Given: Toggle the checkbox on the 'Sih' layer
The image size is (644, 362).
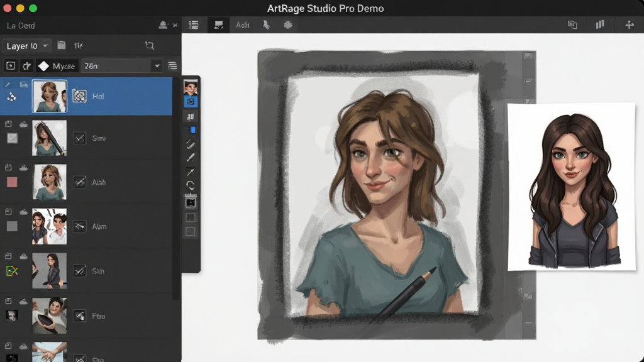Looking at the screenshot, I should 80,271.
